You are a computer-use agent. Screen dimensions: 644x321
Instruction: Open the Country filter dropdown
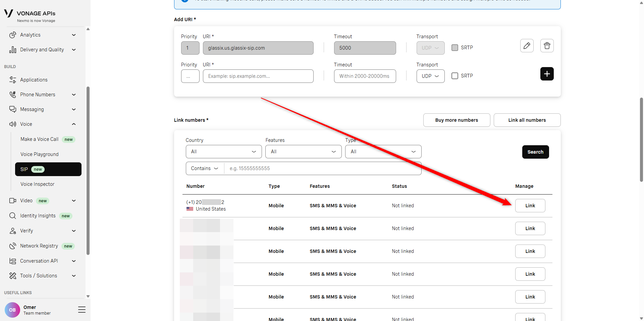(x=224, y=152)
